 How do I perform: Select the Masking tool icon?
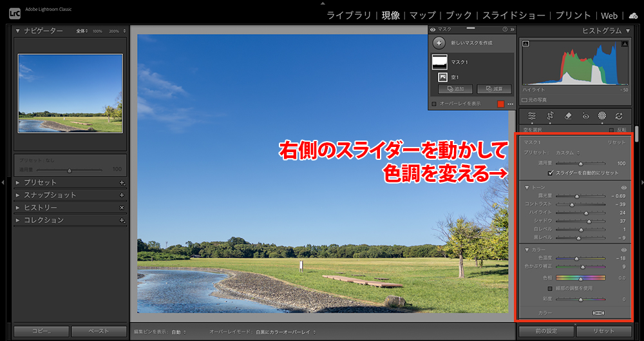[602, 116]
